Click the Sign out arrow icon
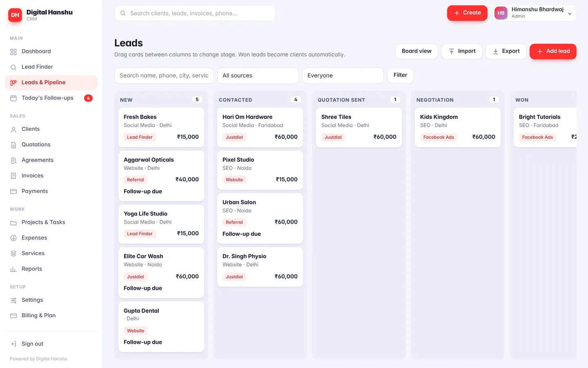Viewport: 588px width, 368px height. click(13, 344)
